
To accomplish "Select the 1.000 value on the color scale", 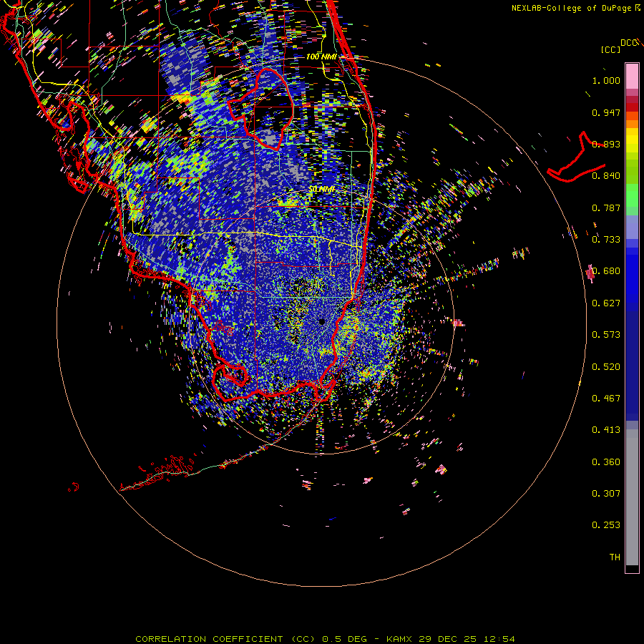I will [606, 80].
